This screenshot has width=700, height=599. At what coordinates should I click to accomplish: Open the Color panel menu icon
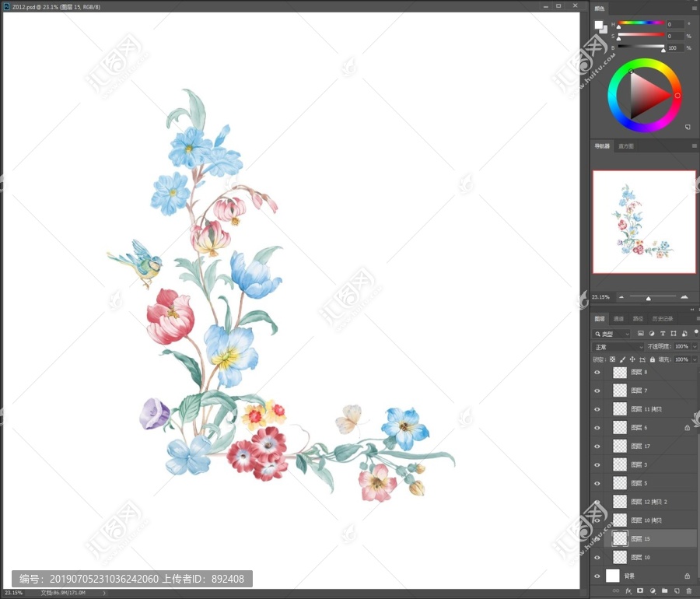695,9
